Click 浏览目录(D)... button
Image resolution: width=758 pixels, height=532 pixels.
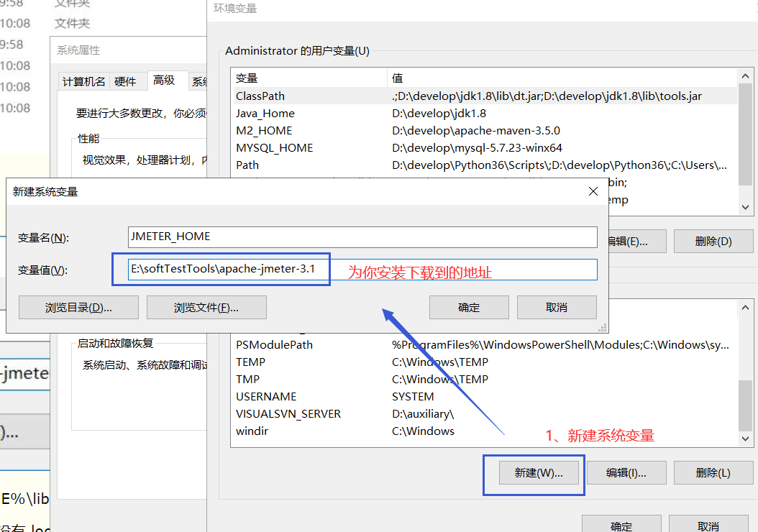(78, 307)
